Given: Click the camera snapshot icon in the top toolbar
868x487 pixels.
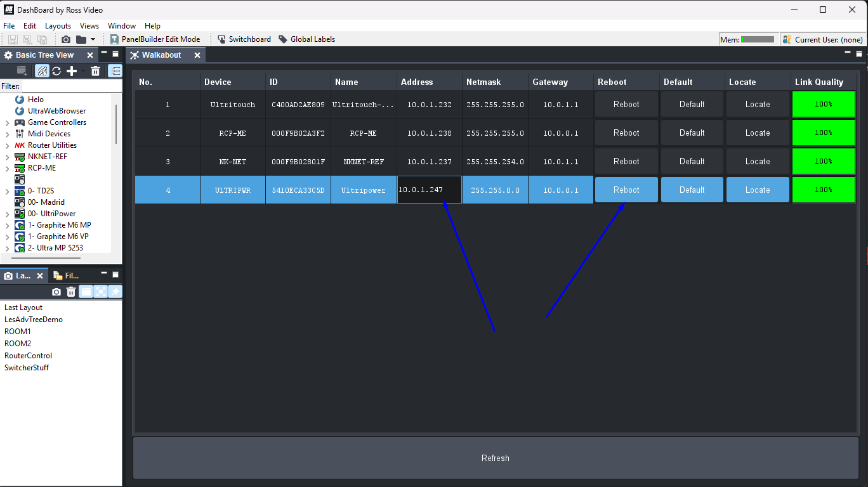Looking at the screenshot, I should pyautogui.click(x=66, y=39).
